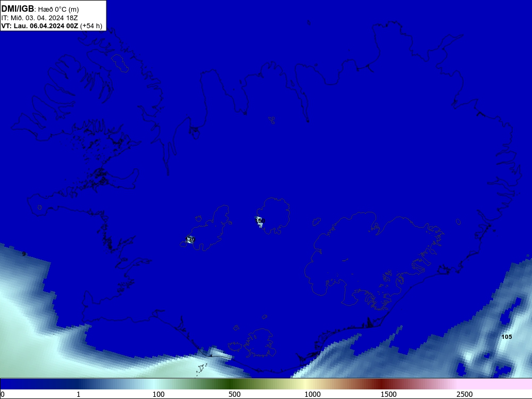Click the '(+54 h)' forecast offset text
This screenshot has height=399, width=532.
pyautogui.click(x=92, y=26)
